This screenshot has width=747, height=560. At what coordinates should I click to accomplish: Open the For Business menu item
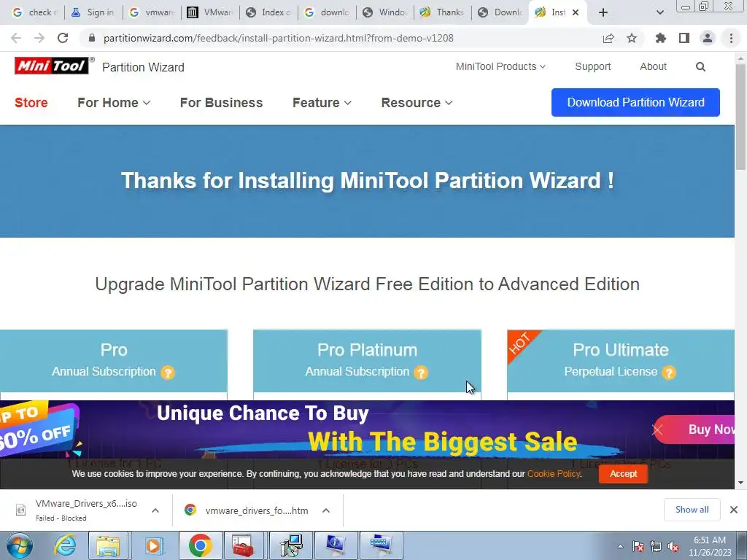[221, 103]
